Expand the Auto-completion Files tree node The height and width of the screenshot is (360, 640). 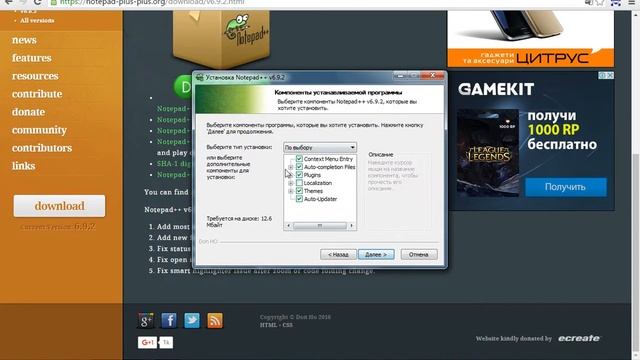pos(291,167)
